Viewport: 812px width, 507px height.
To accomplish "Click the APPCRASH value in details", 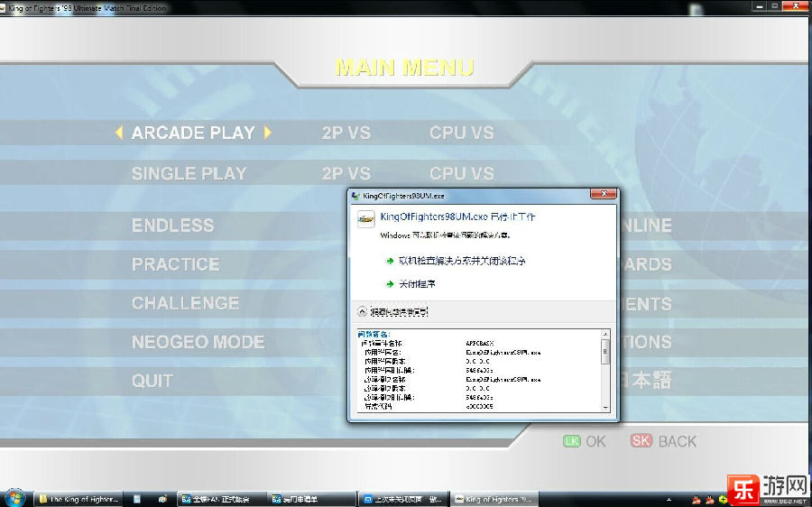I will (480, 344).
